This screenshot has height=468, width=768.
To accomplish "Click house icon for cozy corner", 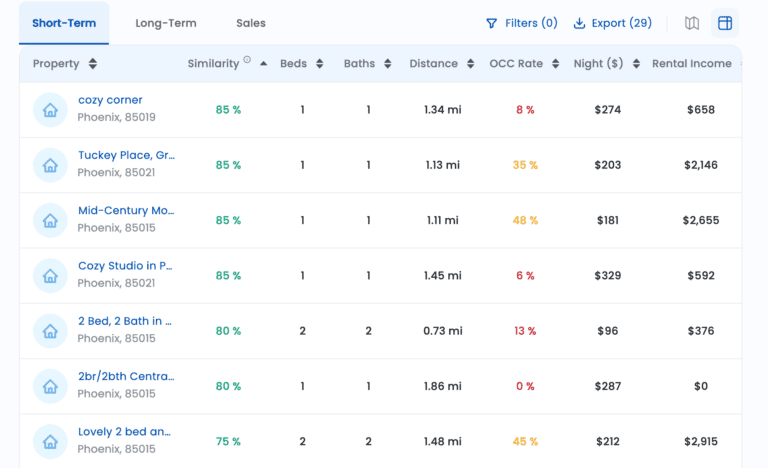I will click(x=50, y=110).
